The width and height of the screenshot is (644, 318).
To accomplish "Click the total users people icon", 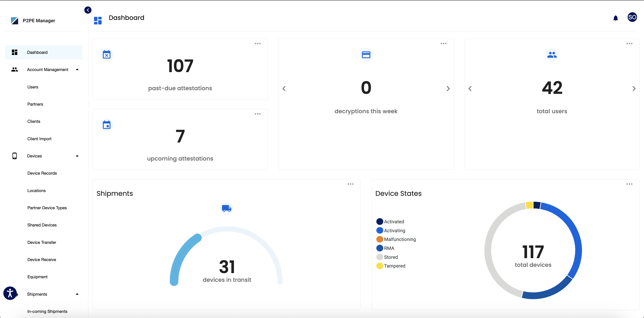I will coord(552,55).
